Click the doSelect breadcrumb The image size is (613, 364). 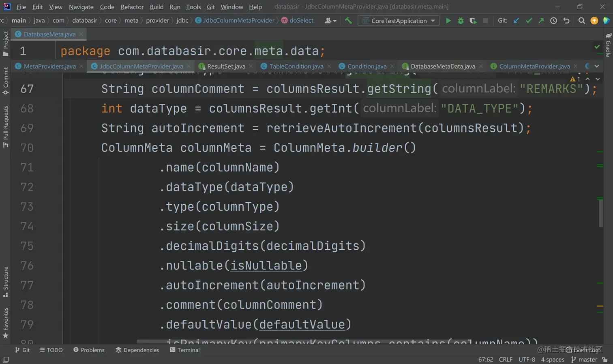[297, 20]
